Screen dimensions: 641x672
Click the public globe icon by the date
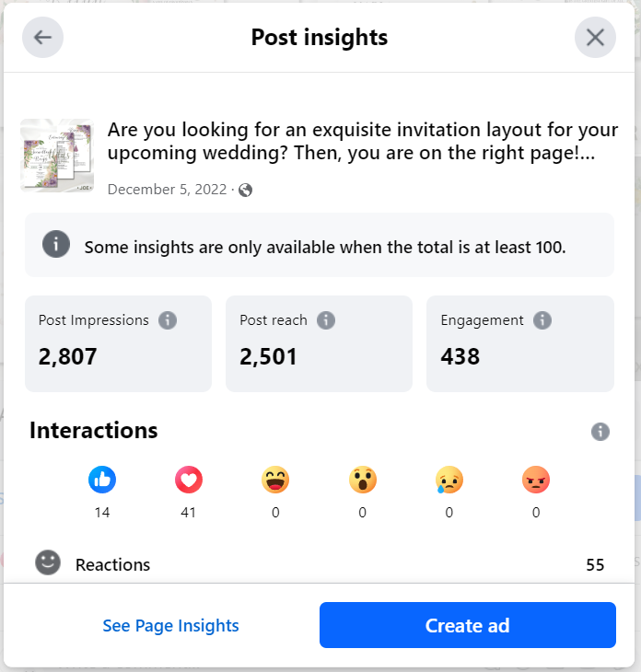245,191
